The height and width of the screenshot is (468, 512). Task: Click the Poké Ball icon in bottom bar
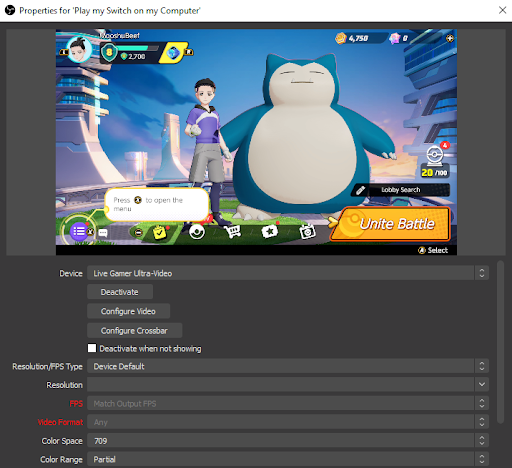[197, 231]
